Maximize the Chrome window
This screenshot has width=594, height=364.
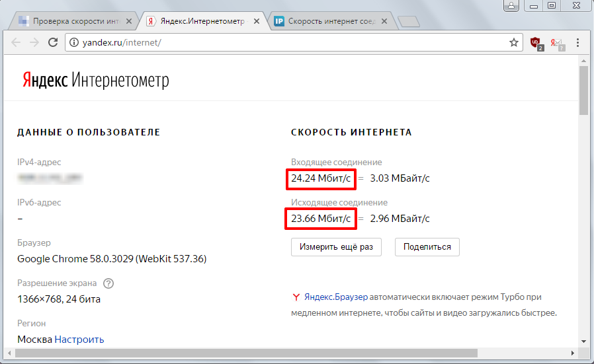[552, 5]
